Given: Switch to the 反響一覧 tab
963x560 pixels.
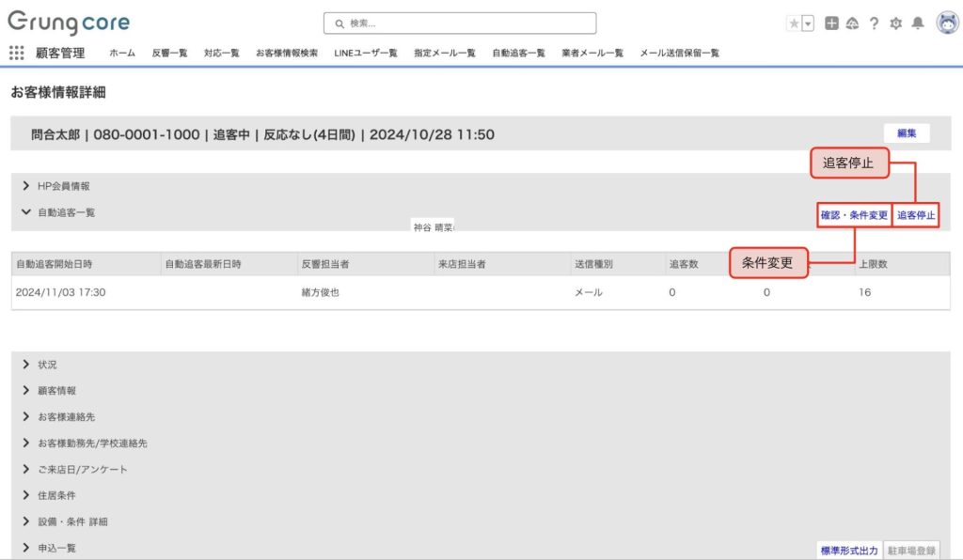Looking at the screenshot, I should 169,54.
